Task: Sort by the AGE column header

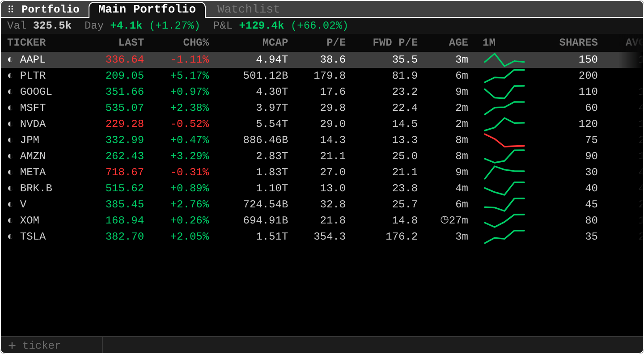Action: coord(458,42)
